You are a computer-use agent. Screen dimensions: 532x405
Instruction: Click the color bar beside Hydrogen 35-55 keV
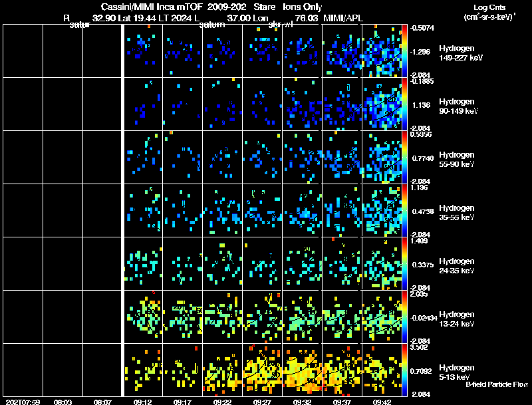coord(404,211)
